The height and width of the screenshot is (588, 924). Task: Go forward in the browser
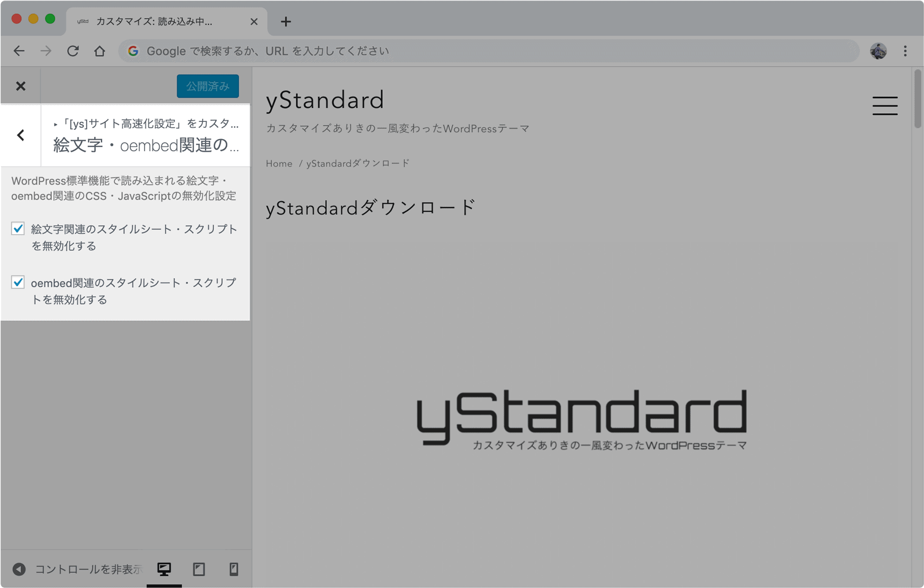46,51
